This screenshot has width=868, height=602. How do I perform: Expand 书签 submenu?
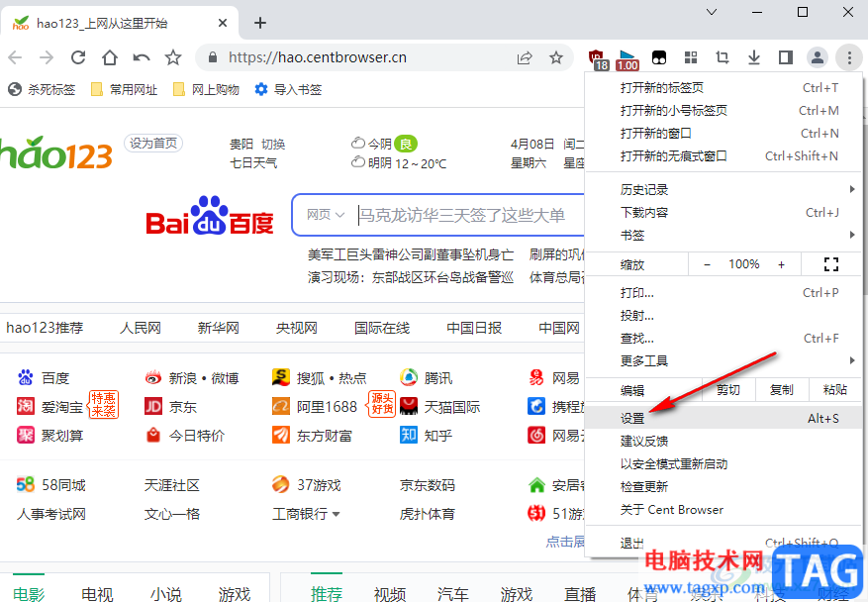point(724,235)
